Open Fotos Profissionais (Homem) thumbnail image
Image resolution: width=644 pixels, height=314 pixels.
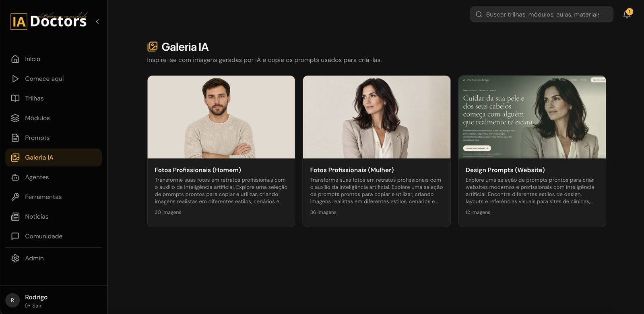(221, 117)
